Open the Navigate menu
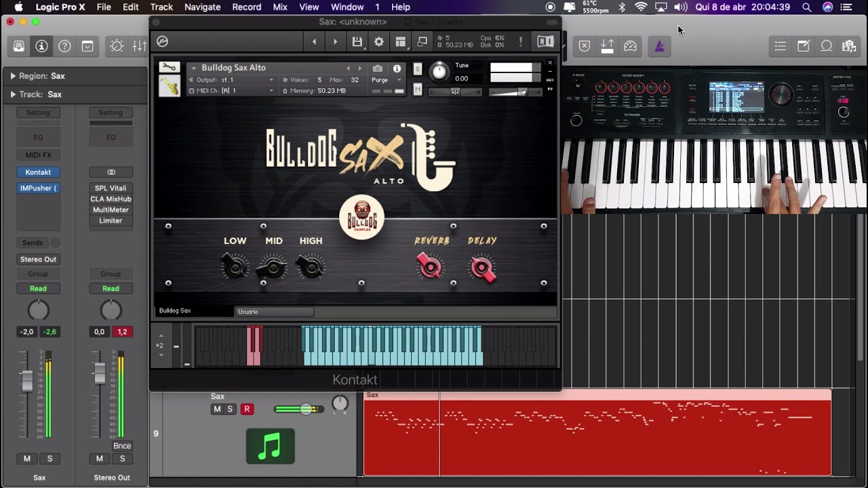 click(203, 7)
